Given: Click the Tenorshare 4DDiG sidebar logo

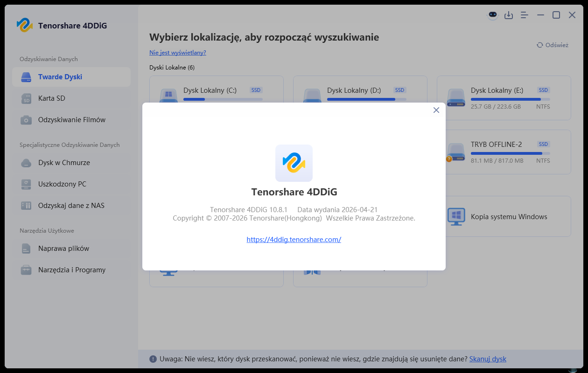Looking at the screenshot, I should point(24,25).
